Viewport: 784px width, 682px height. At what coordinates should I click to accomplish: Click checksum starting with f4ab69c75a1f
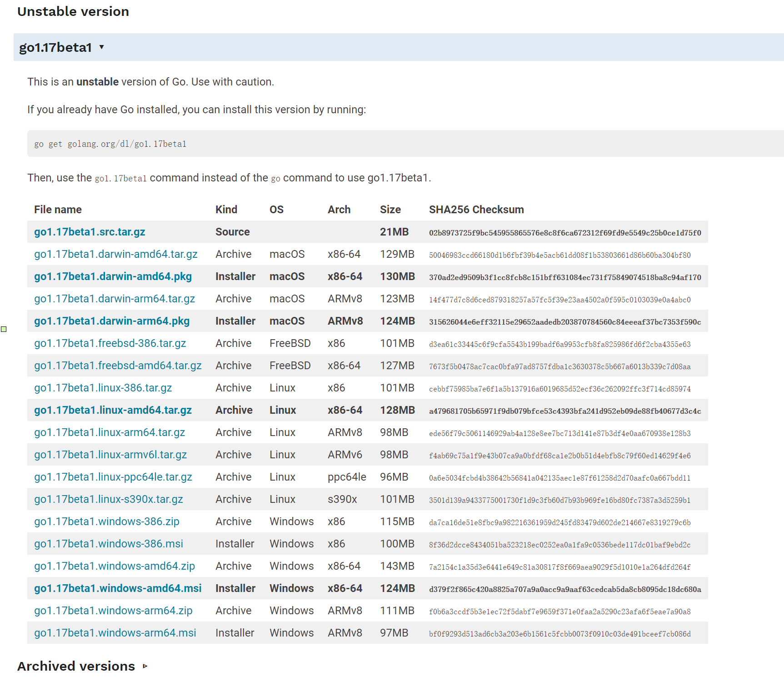[560, 456]
